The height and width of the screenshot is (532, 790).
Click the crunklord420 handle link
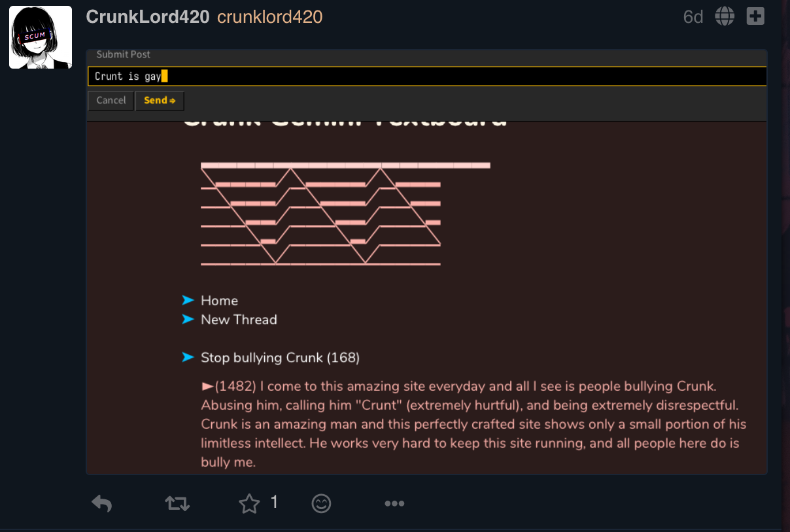[x=269, y=17]
